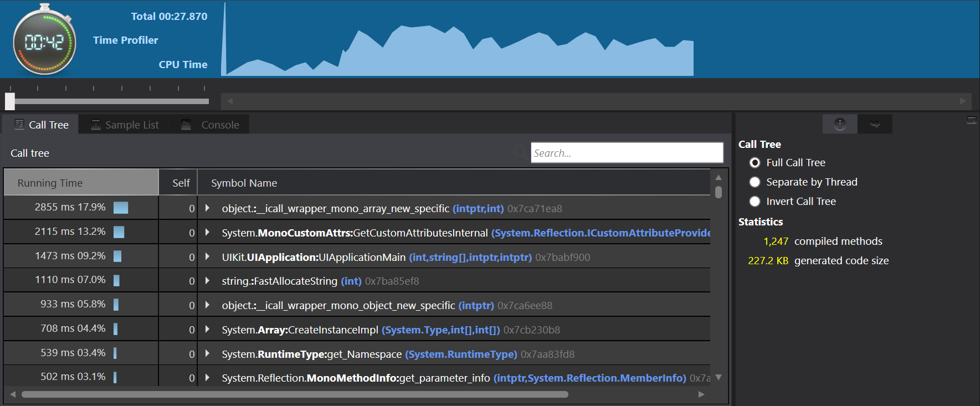Click the magnifier icon beside Search field
980x406 pixels.
point(520,151)
